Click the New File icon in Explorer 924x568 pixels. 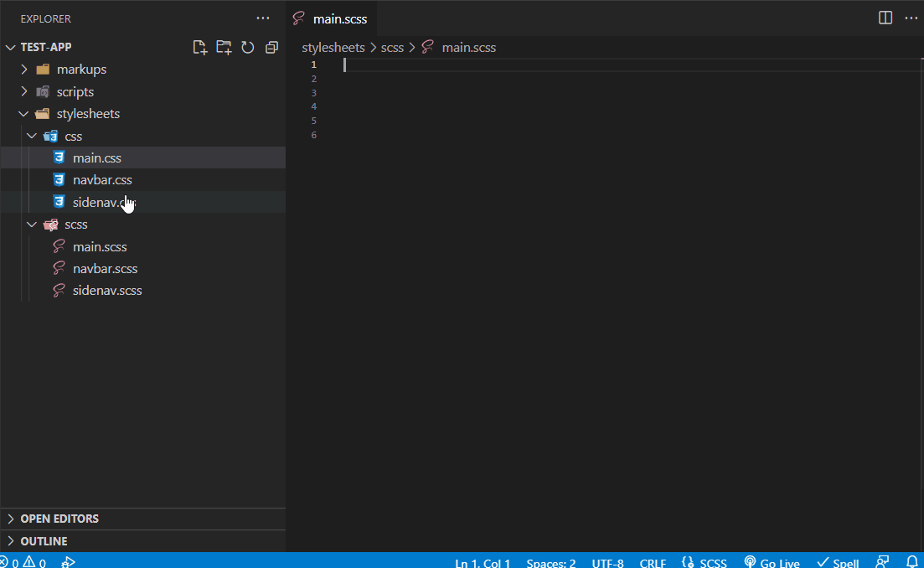(x=199, y=47)
